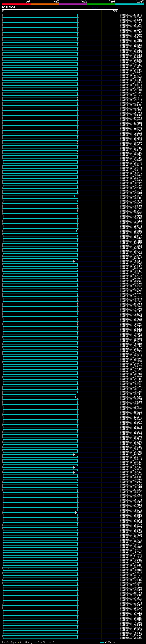146x644 pixels.
Task: Click hit label UniRef100_Q1AEL7
Action: (131, 266)
